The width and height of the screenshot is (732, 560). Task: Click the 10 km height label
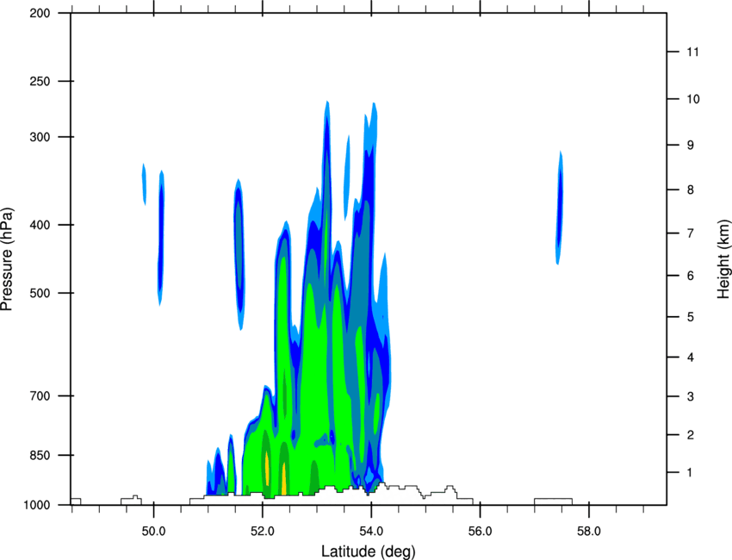coord(692,99)
